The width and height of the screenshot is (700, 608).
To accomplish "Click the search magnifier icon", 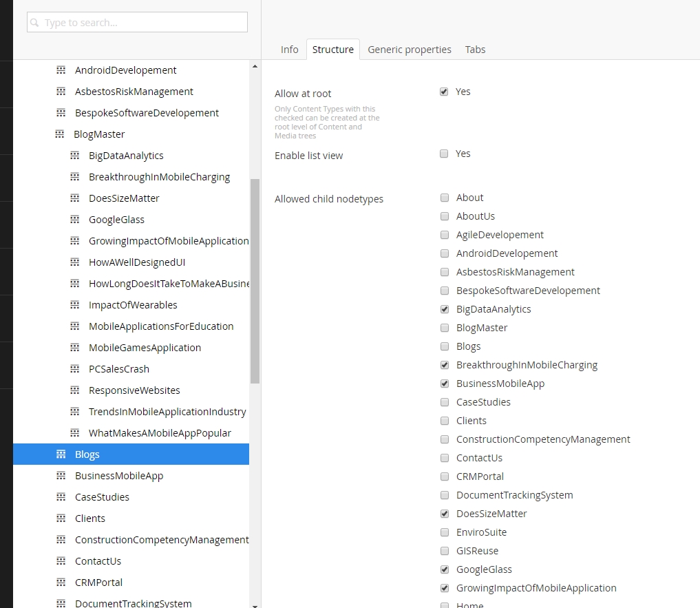I will tap(35, 23).
